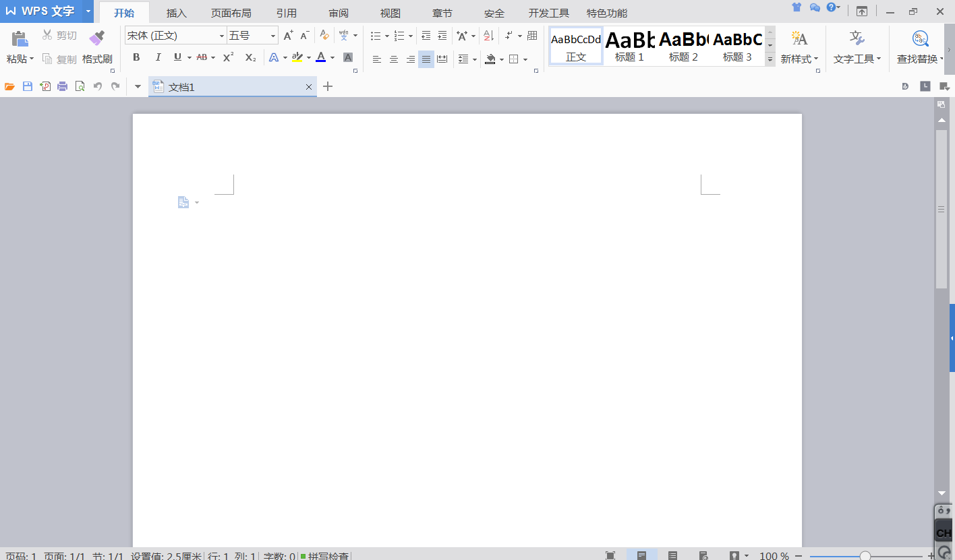Expand the styles gallery more arrow
This screenshot has width=955, height=560.
tap(770, 60)
